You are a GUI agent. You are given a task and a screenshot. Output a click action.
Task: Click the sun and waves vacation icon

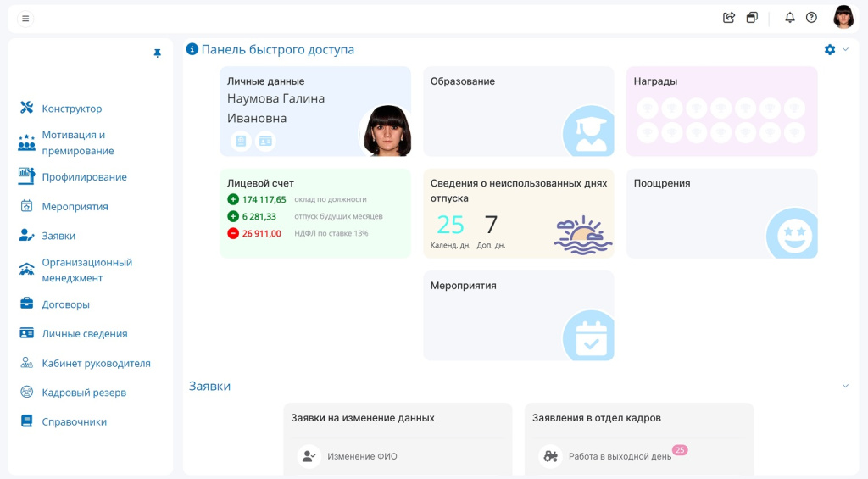click(x=583, y=235)
